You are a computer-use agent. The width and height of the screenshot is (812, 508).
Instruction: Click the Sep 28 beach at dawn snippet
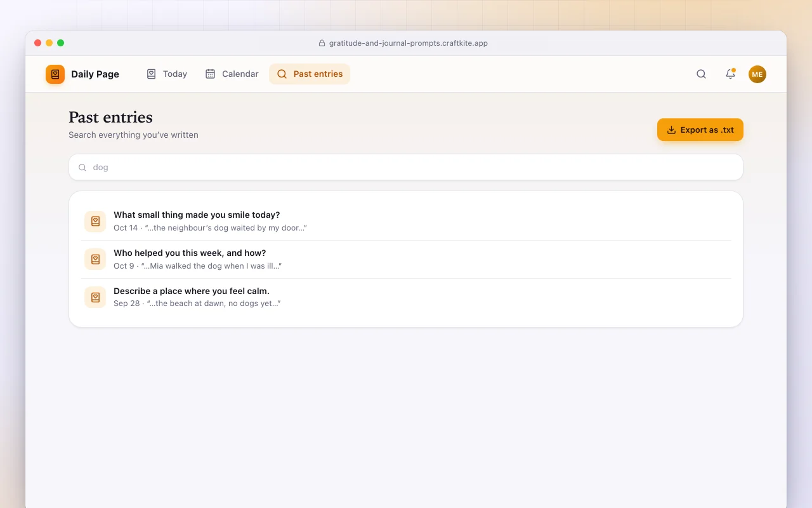coord(197,304)
